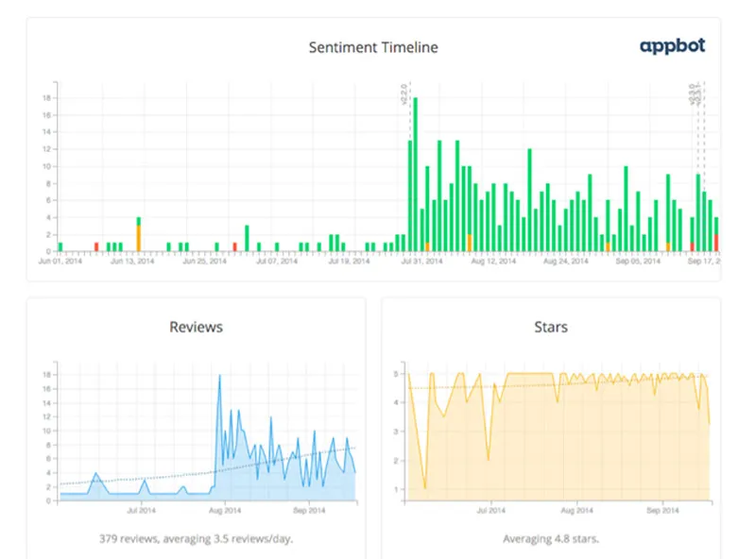Image resolution: width=756 pixels, height=559 pixels.
Task: Click the Sep 05, 2014 axis label
Action: 637,261
